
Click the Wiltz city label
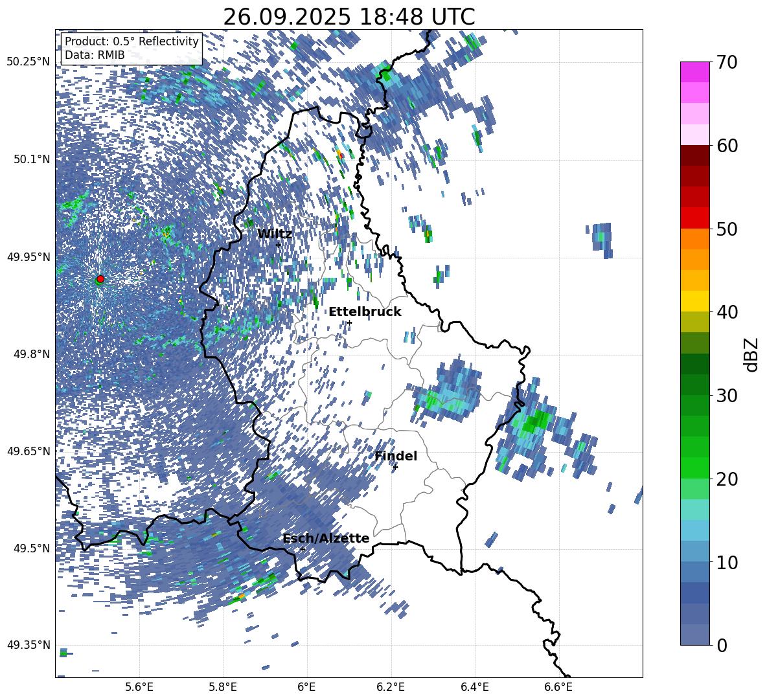pyautogui.click(x=275, y=234)
